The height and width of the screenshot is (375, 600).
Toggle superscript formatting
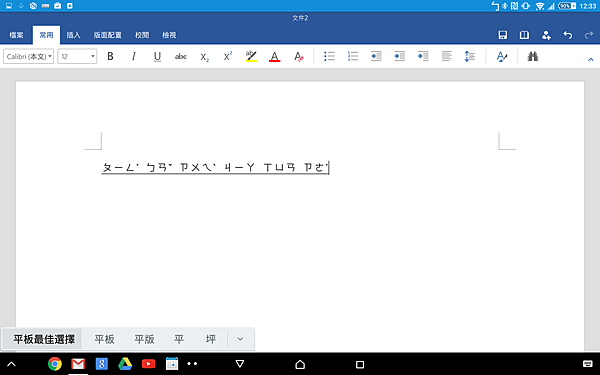(228, 57)
